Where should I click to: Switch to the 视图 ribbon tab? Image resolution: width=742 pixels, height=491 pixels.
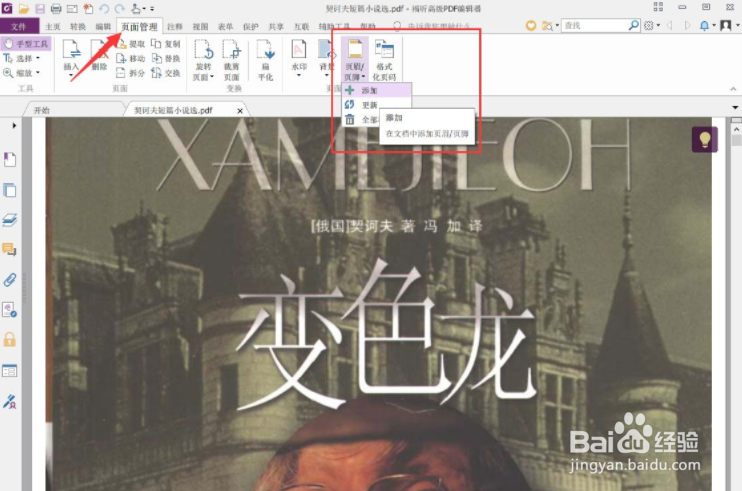200,26
